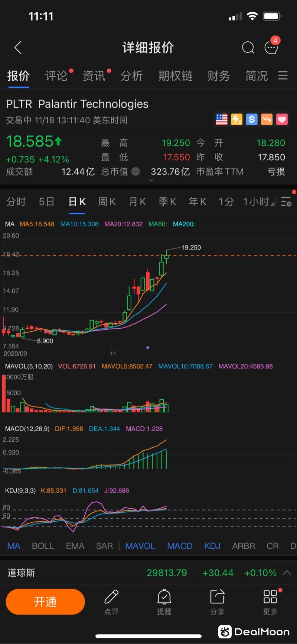
Task: Tap the back arrow icon
Action: point(18,48)
